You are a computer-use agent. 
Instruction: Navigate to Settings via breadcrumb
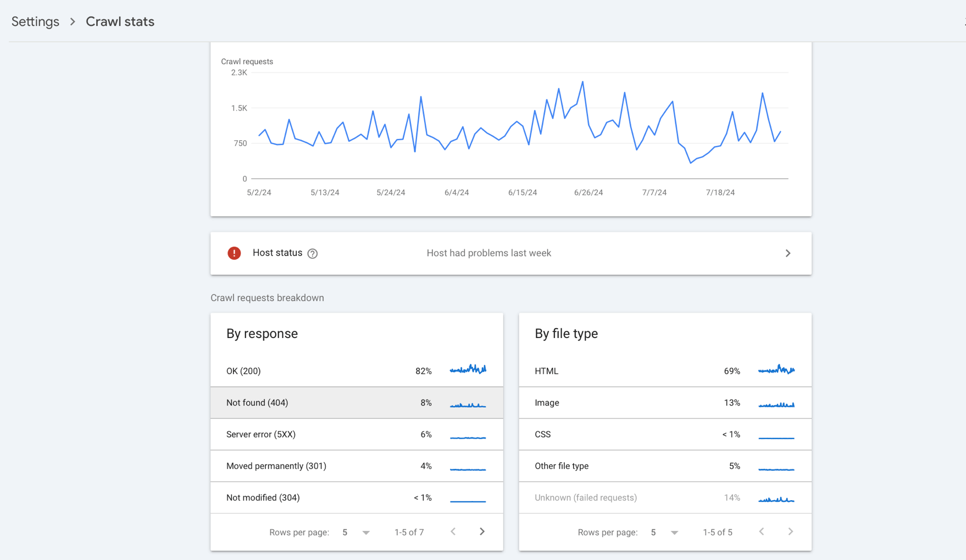[x=35, y=21]
